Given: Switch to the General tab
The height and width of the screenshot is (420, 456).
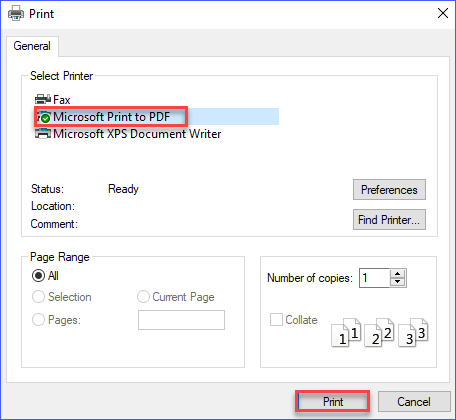Looking at the screenshot, I should click(32, 46).
